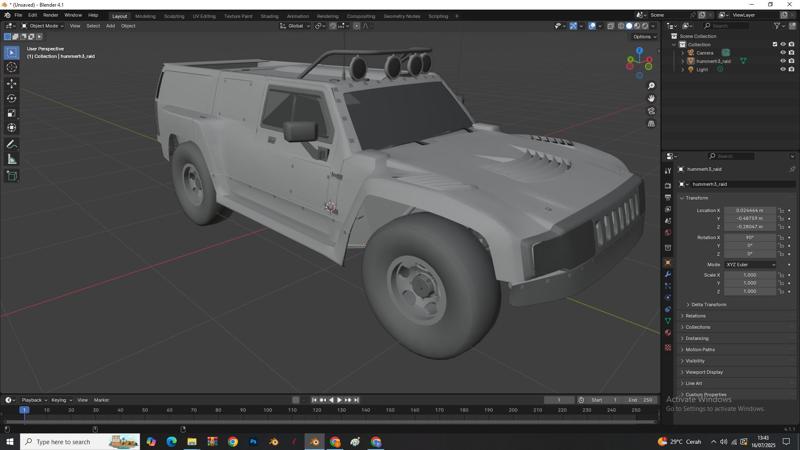This screenshot has height=450, width=800.
Task: Switch to the UV Editing workspace tab
Action: click(x=204, y=16)
